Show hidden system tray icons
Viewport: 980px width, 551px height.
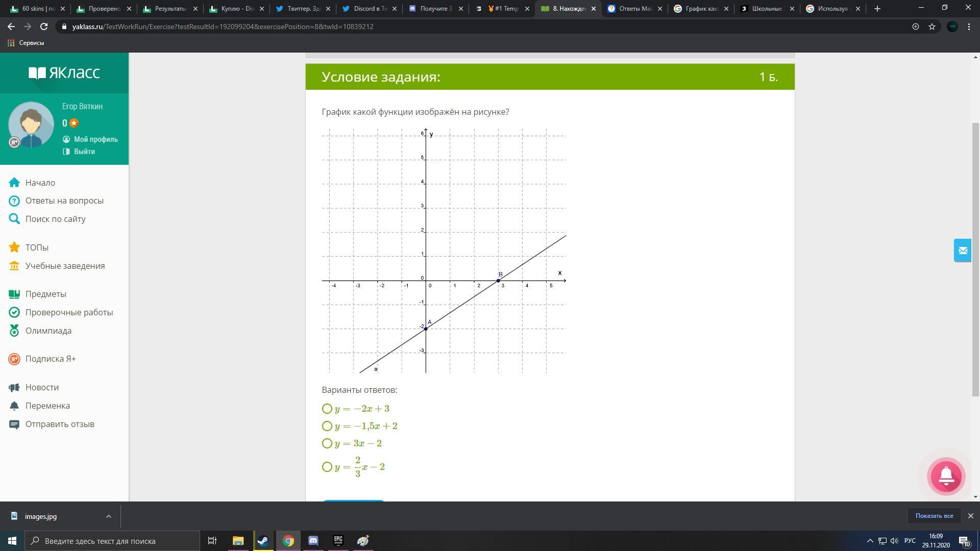click(870, 541)
